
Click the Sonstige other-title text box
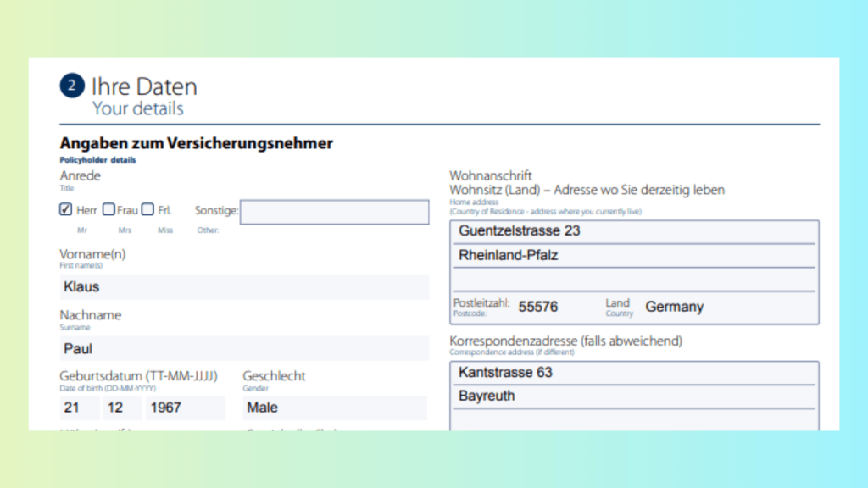coord(334,212)
